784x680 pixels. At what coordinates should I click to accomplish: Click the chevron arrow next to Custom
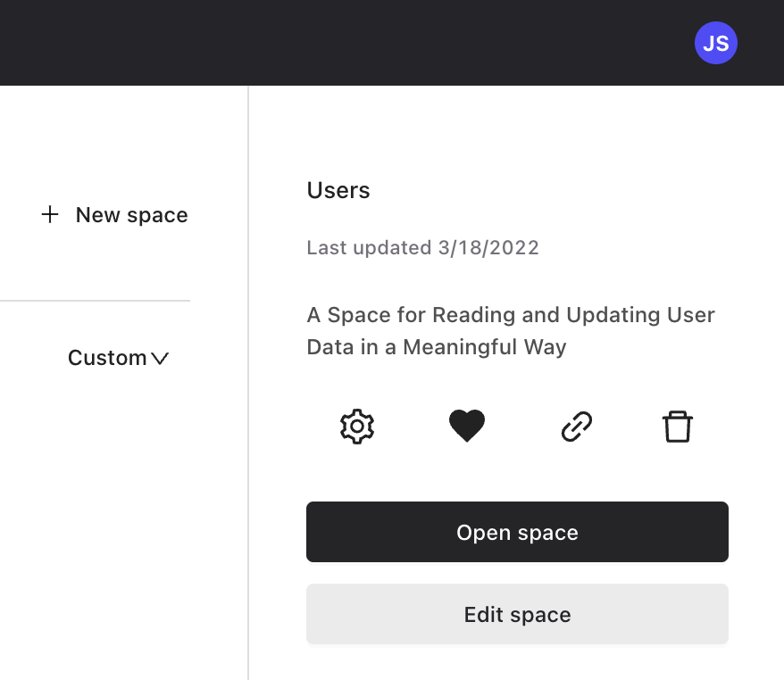tap(160, 359)
